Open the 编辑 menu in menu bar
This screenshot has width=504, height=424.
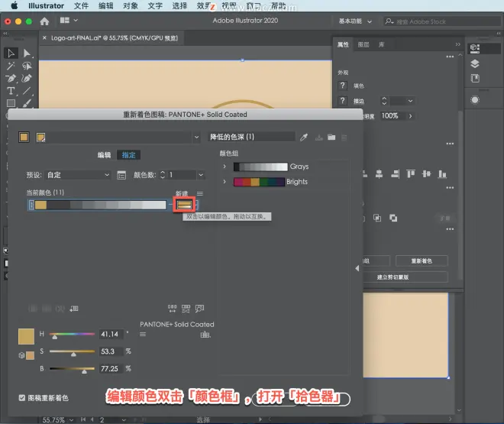105,6
